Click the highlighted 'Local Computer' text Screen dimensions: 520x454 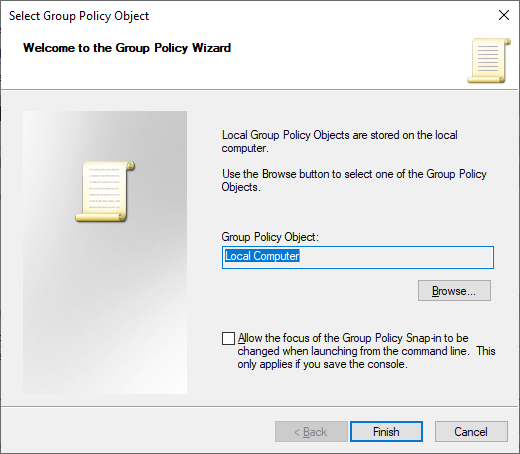coord(262,256)
